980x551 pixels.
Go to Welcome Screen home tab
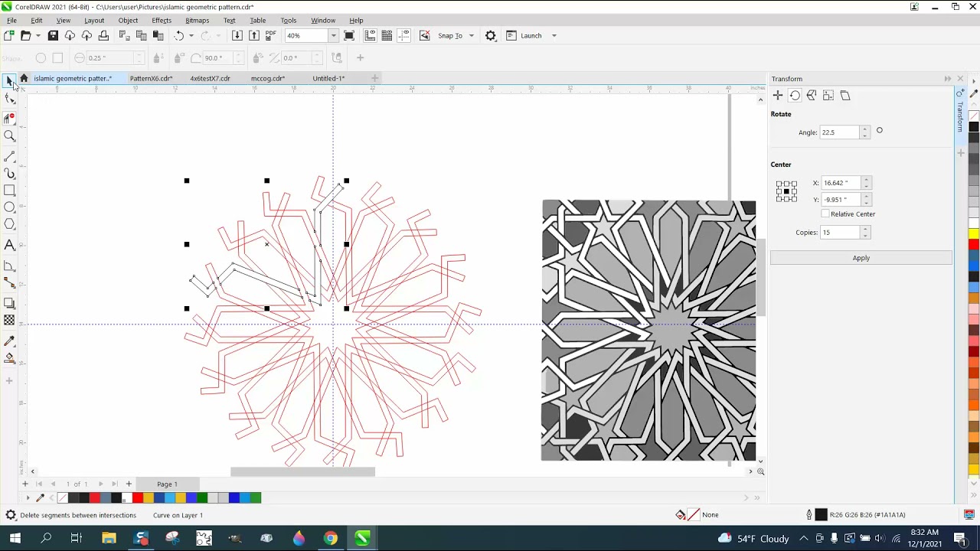[24, 78]
